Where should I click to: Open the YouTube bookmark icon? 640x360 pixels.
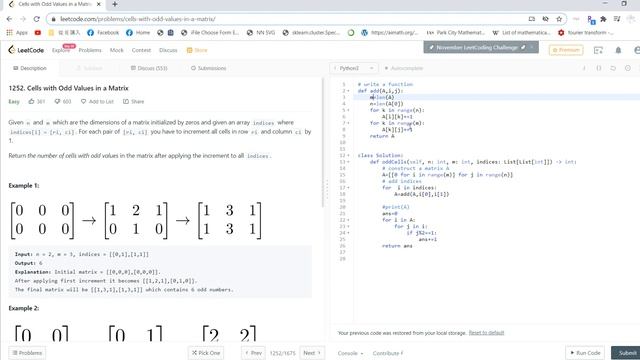coord(38,32)
